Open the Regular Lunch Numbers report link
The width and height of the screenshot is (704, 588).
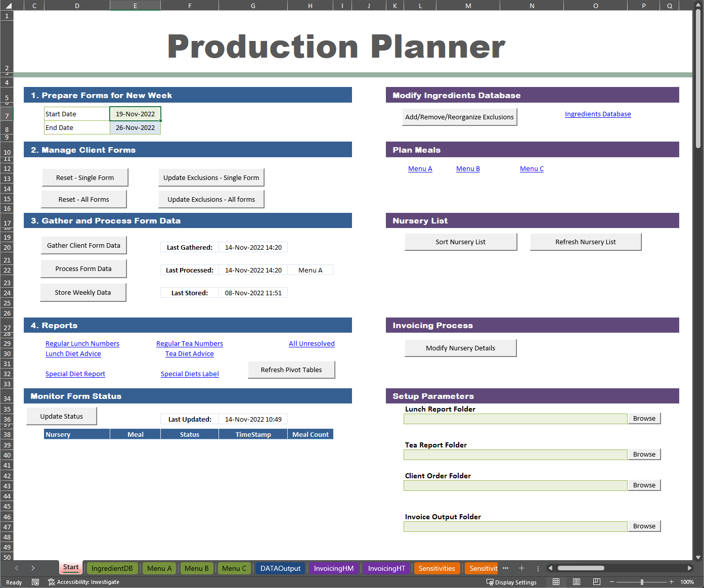click(82, 343)
